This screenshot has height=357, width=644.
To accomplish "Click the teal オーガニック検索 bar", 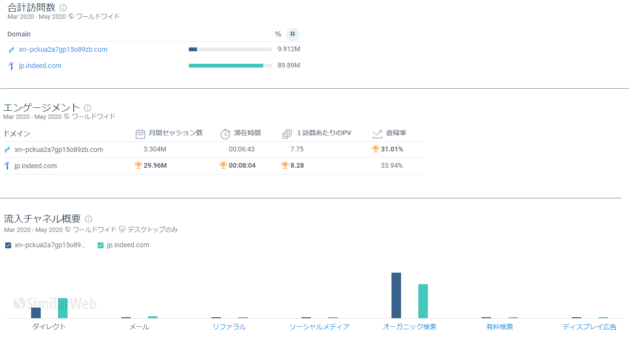I will pos(423,301).
